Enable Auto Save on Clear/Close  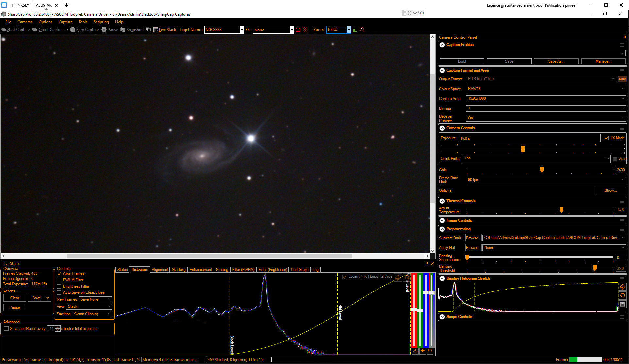pyautogui.click(x=59, y=293)
